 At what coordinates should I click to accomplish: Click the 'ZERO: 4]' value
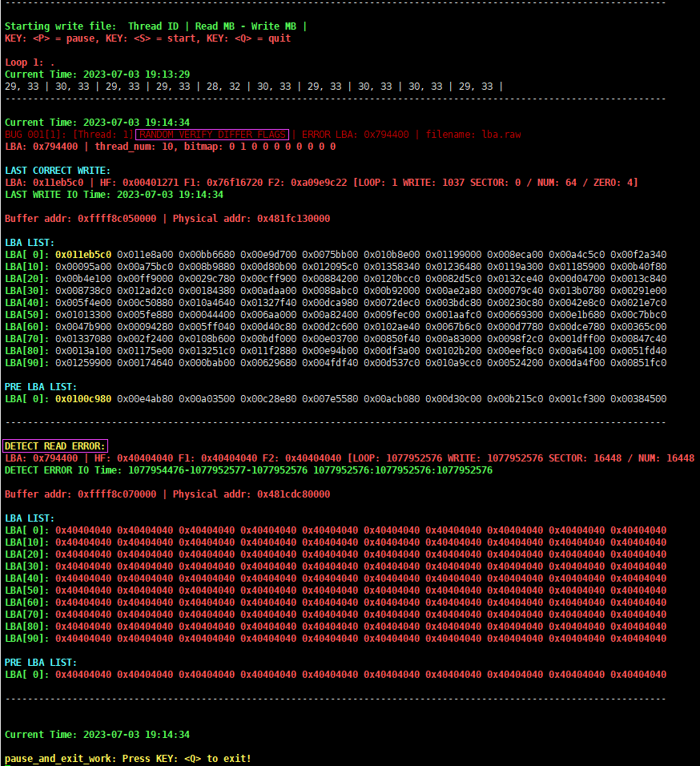(616, 183)
